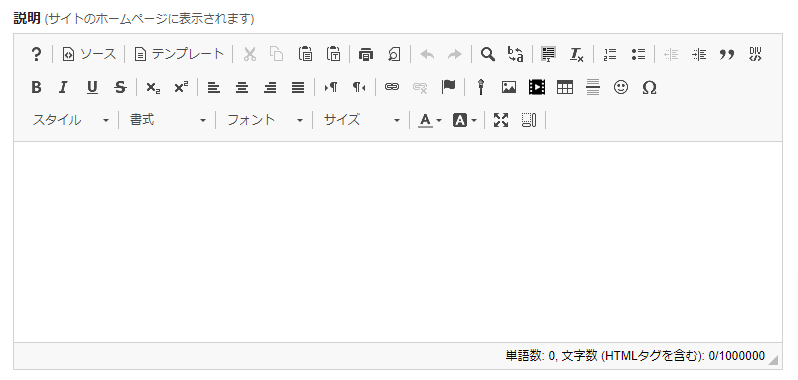The image size is (798, 380).
Task: Click the Decrease Indent icon
Action: tap(671, 54)
